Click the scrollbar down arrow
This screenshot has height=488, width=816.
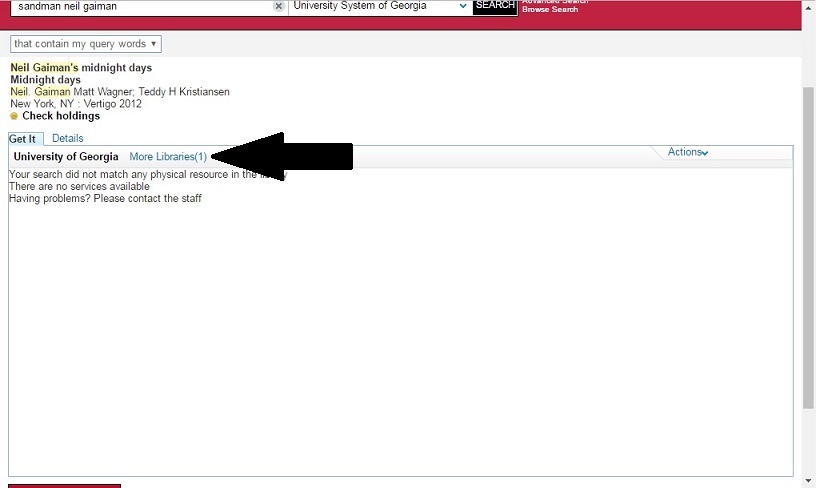point(809,481)
